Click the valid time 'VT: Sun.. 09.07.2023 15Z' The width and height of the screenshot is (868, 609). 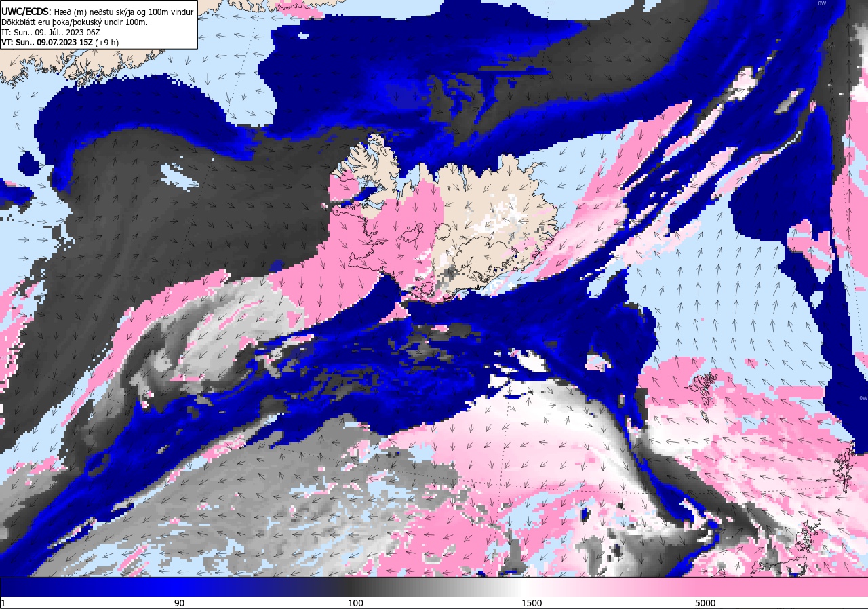coord(47,42)
